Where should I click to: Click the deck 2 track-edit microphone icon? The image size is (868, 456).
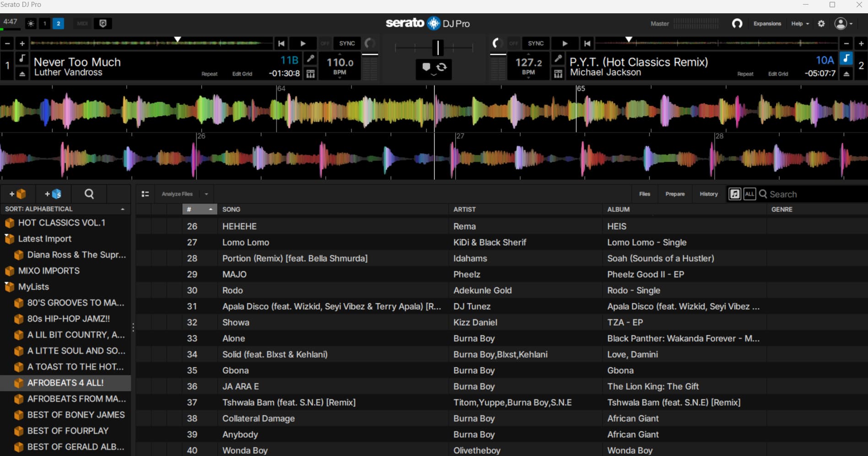558,58
